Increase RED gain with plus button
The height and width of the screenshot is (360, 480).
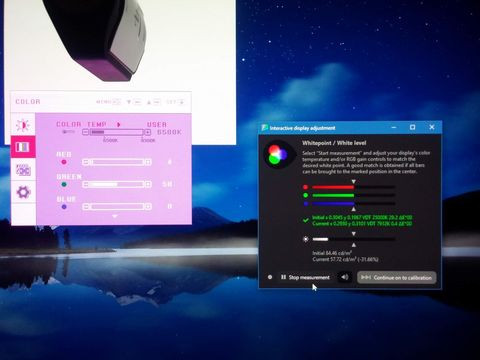(x=148, y=162)
